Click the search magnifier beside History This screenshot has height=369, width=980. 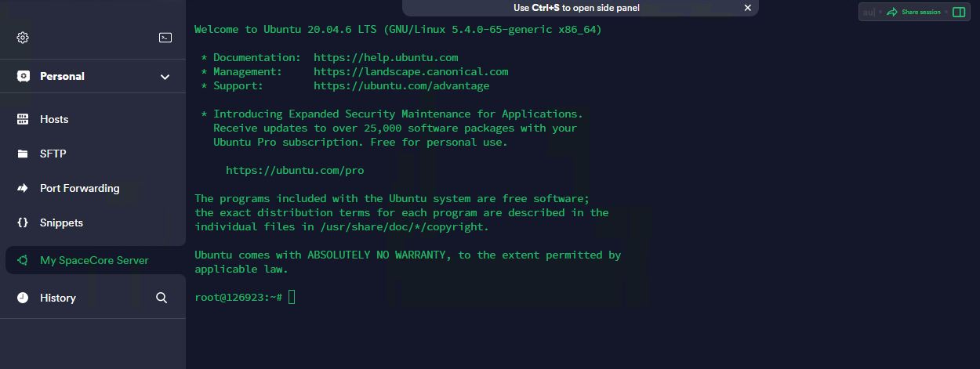[162, 298]
